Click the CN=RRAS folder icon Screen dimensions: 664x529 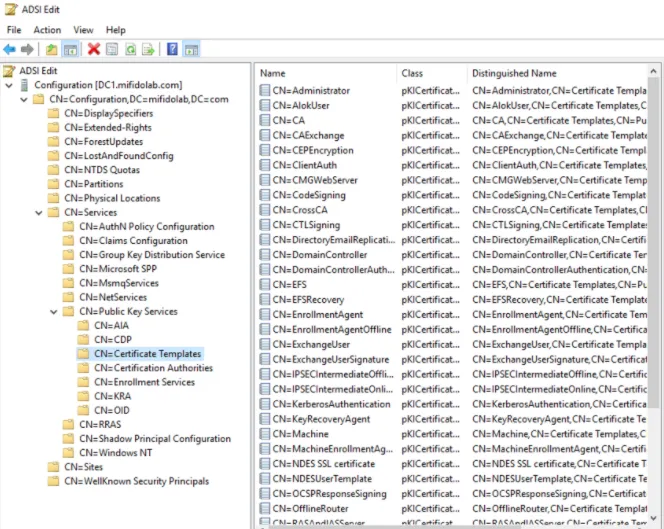68,424
